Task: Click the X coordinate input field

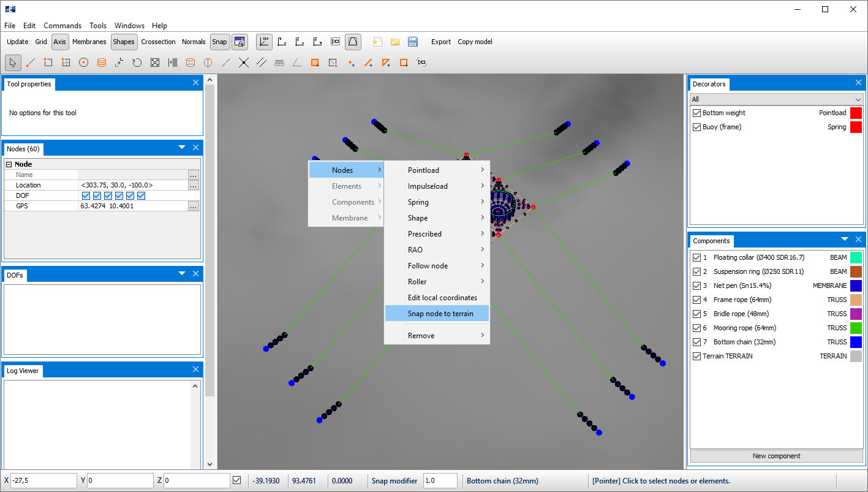Action: (x=44, y=481)
